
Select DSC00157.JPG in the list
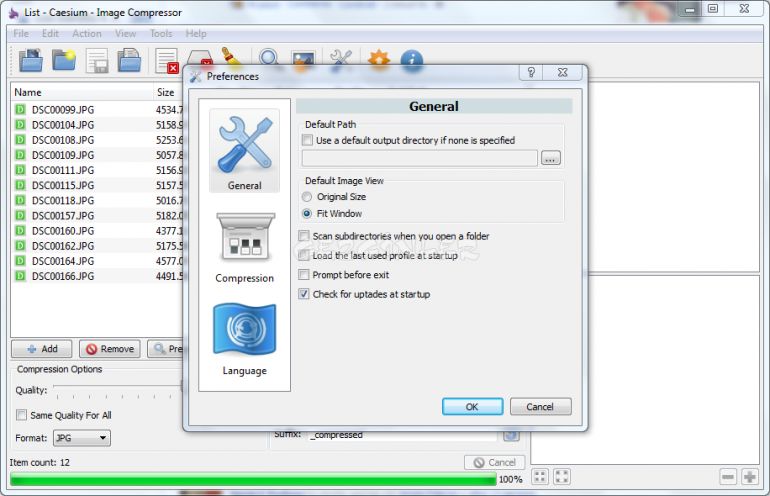pyautogui.click(x=97, y=216)
